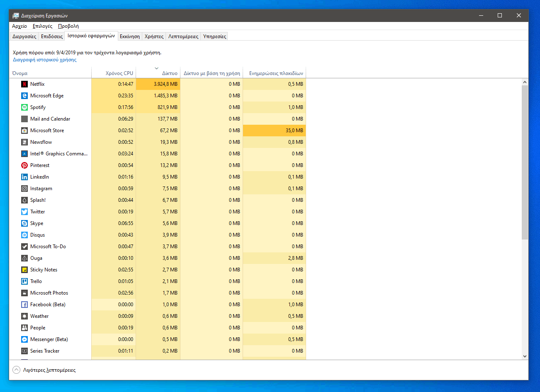
Task: Sort by the Όνομα column header
Action: (x=50, y=73)
